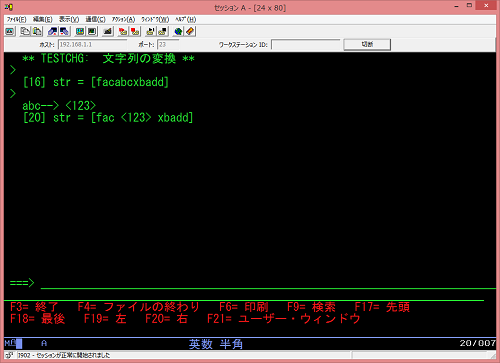Click the ===> command input line
This screenshot has width=500, height=363.
click(268, 283)
